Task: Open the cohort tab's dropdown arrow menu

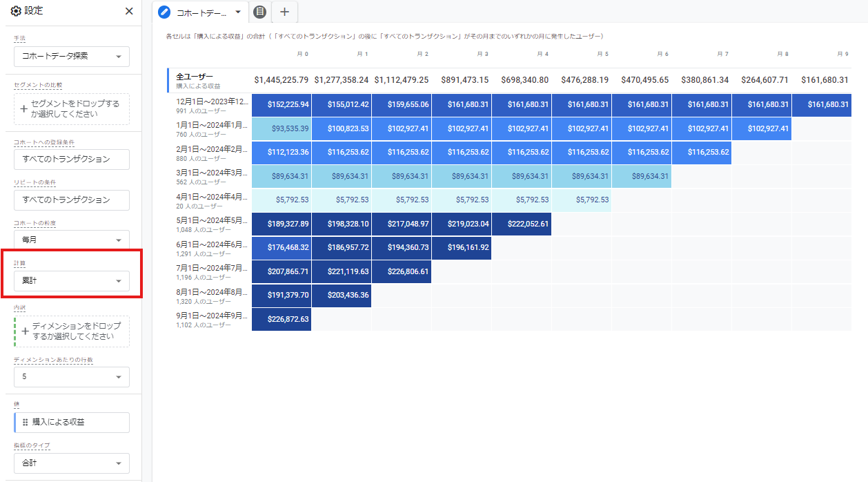Action: [238, 12]
